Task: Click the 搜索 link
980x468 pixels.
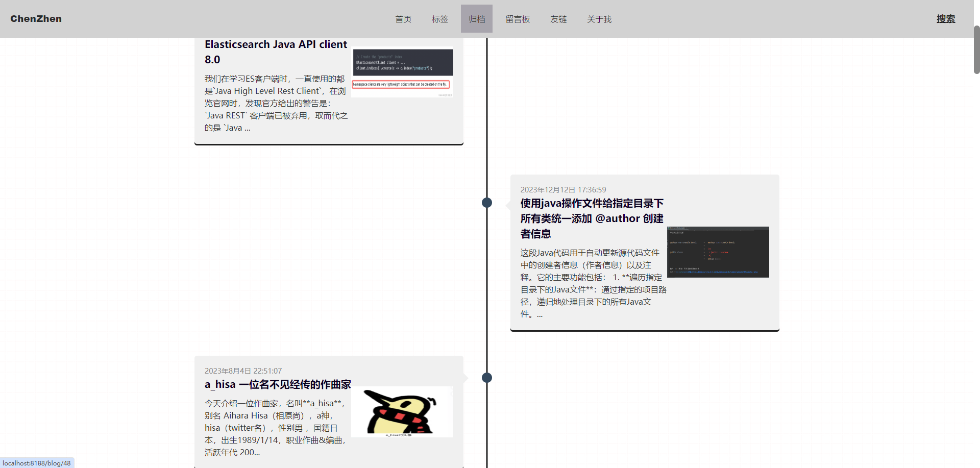Action: pyautogui.click(x=946, y=19)
